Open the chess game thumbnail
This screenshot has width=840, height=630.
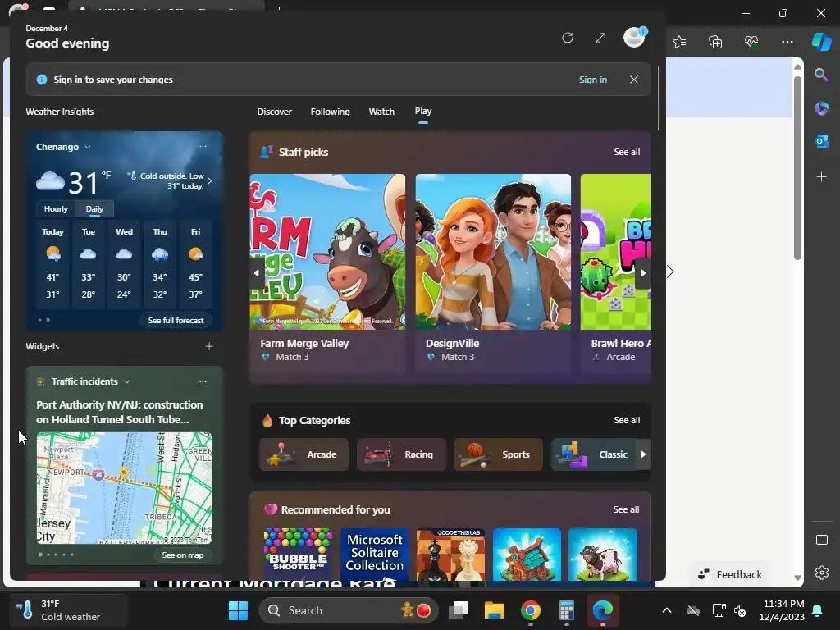tap(450, 555)
